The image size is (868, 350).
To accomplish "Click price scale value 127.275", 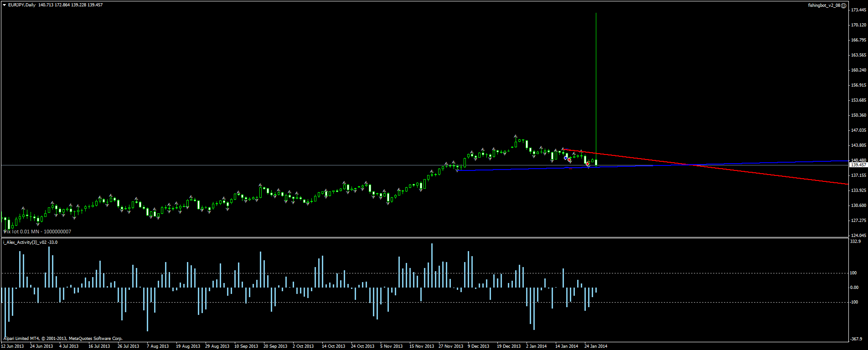I will click(858, 221).
